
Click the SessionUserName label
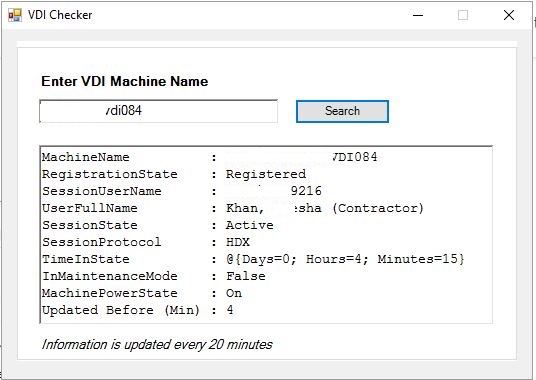[x=102, y=191]
